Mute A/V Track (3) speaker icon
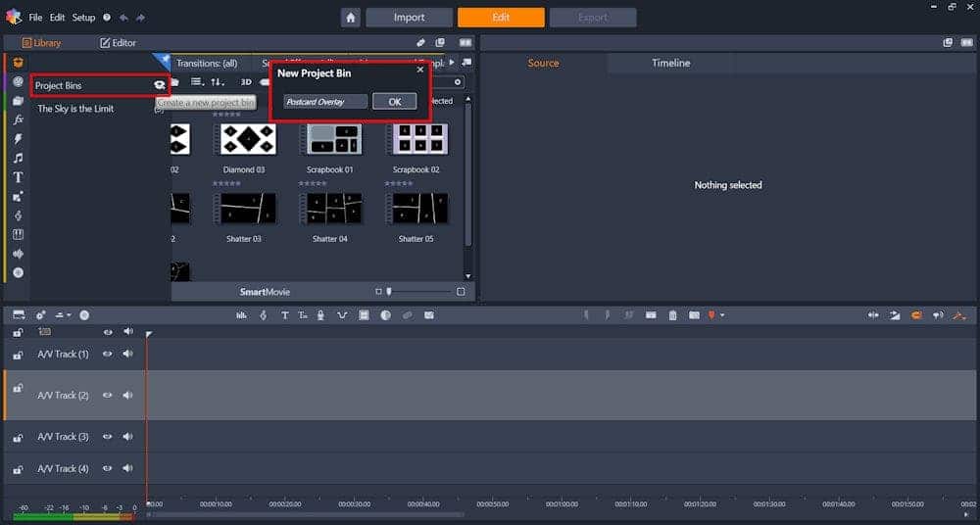Screen dimensions: 980x525 point(127,436)
